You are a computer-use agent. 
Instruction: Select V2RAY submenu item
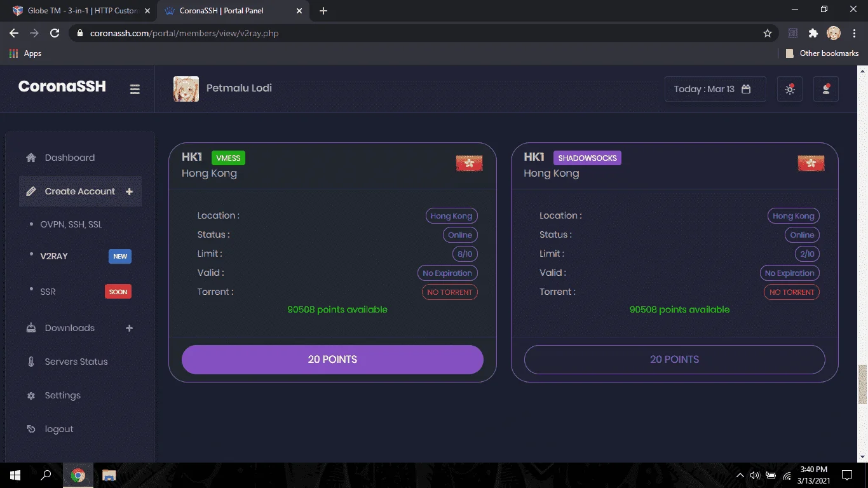tap(54, 256)
